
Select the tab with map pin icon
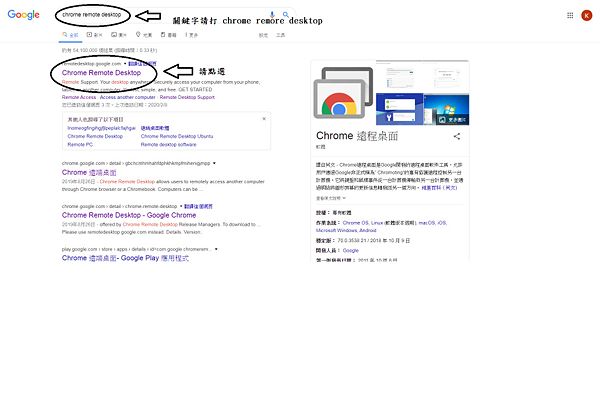tap(144, 35)
